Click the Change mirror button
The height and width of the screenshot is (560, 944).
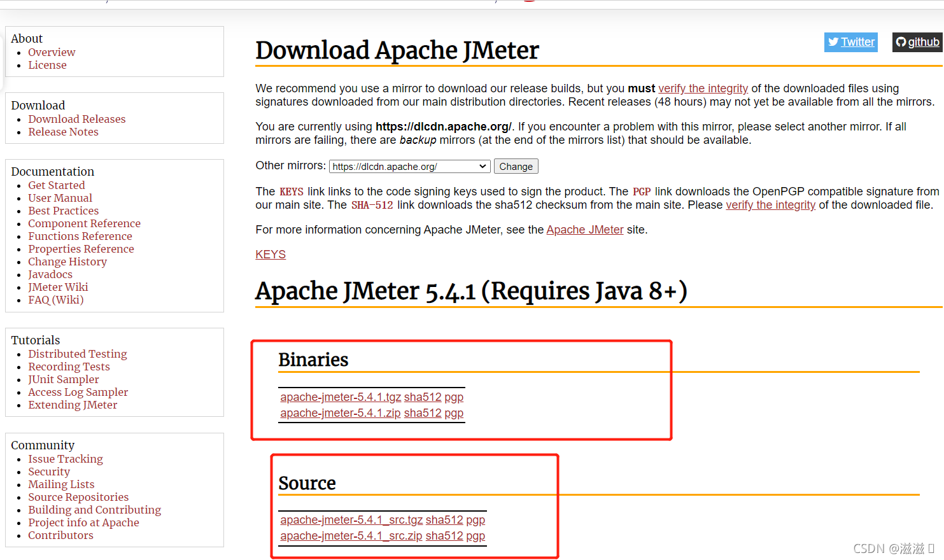point(516,167)
